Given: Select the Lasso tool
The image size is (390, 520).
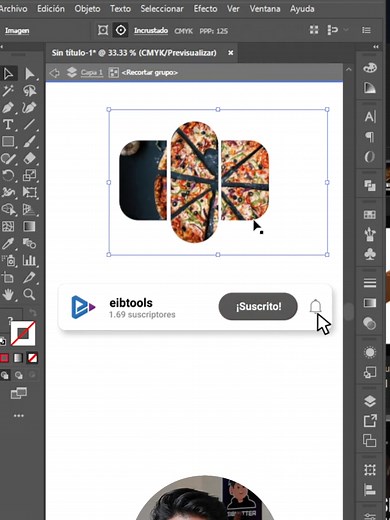Looking at the screenshot, I should pos(29,91).
